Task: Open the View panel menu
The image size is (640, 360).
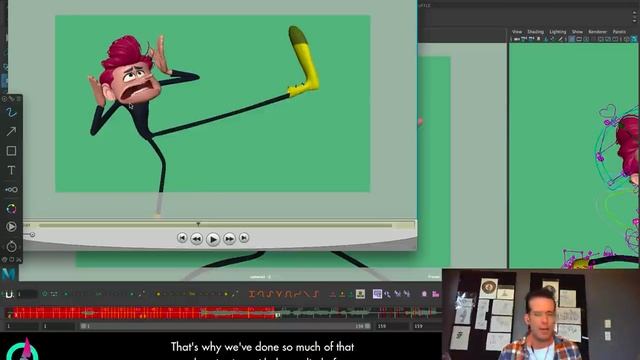Action: [x=517, y=32]
